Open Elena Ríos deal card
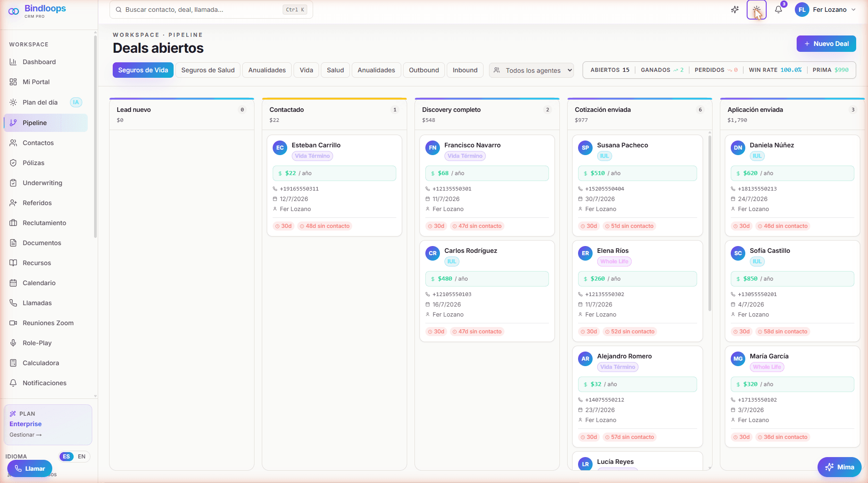This screenshot has height=483, width=868. point(638,291)
